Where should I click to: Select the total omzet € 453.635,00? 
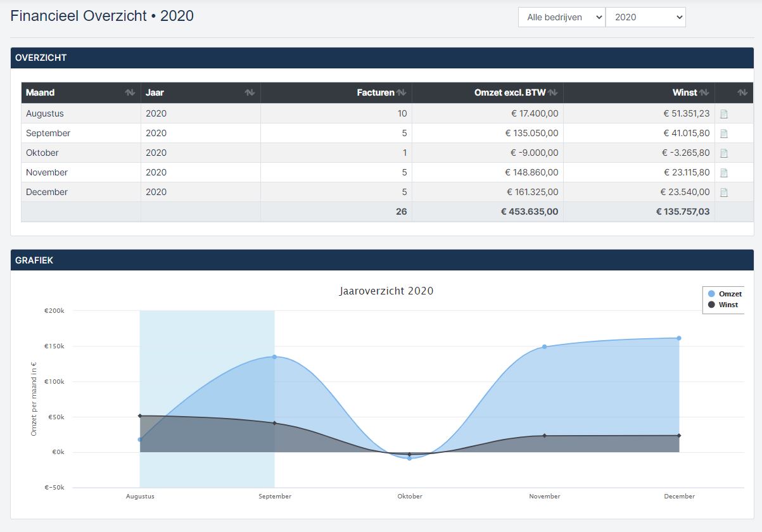pos(530,212)
